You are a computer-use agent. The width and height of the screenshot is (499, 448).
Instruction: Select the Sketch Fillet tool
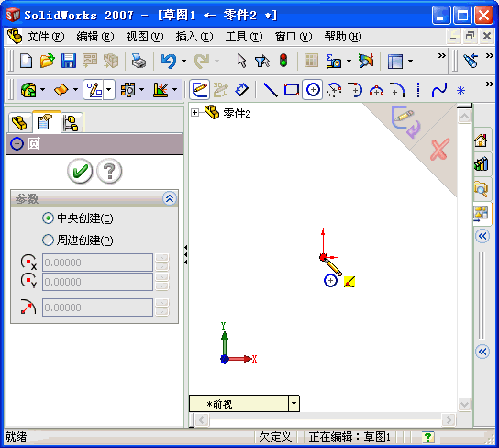pos(397,90)
